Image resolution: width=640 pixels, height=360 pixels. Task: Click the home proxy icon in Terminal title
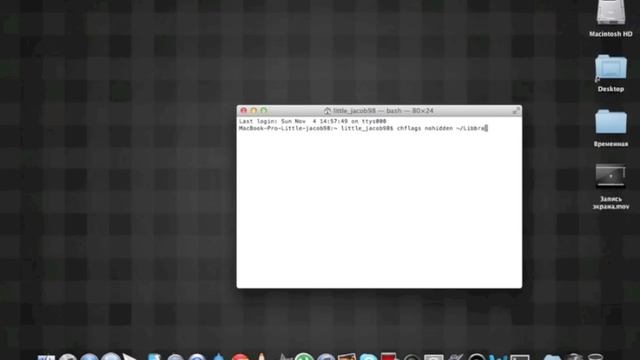(327, 111)
